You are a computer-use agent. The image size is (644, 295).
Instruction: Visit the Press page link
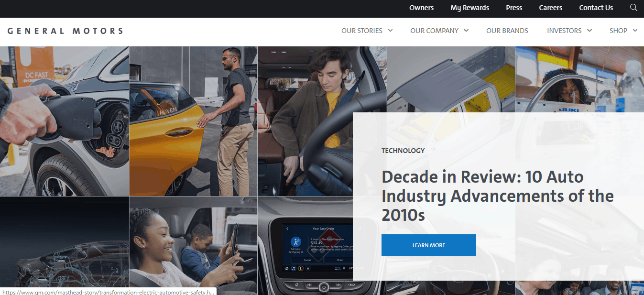[x=513, y=8]
